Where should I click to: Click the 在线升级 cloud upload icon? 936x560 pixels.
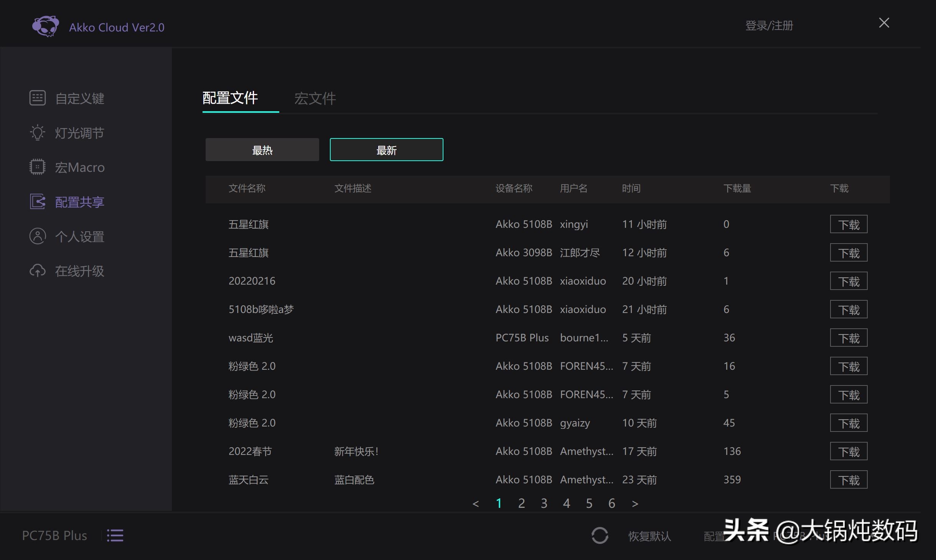(38, 270)
